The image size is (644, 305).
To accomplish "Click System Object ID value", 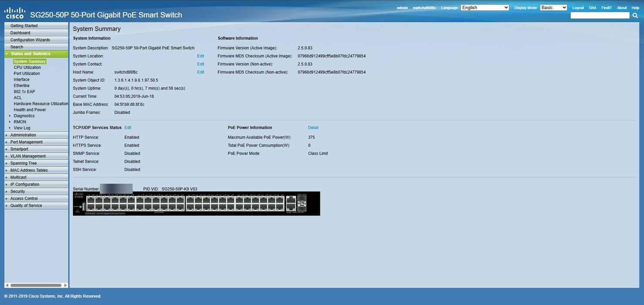I will click(136, 81).
